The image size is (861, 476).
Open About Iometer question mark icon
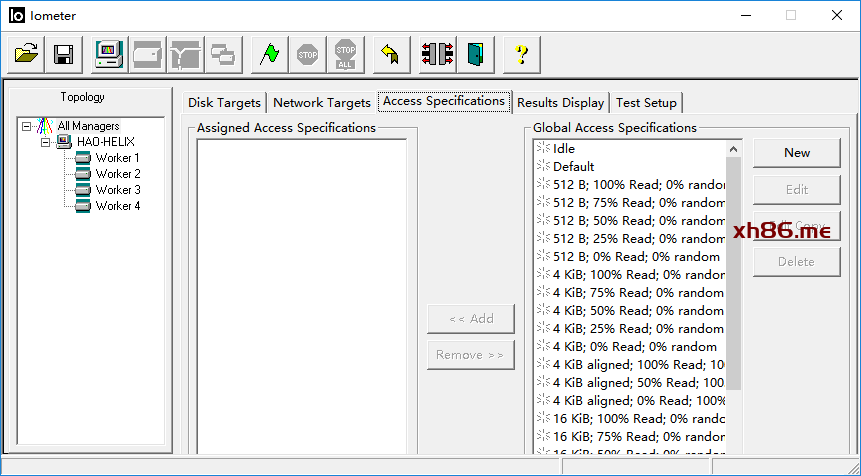coord(522,54)
